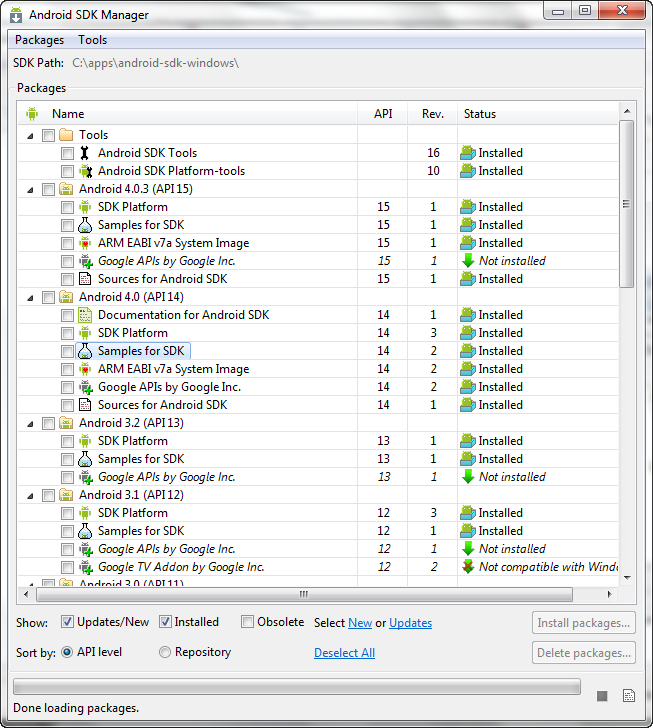Click the Installed status icon for Android SDK Tools
The image size is (653, 728).
click(468, 153)
